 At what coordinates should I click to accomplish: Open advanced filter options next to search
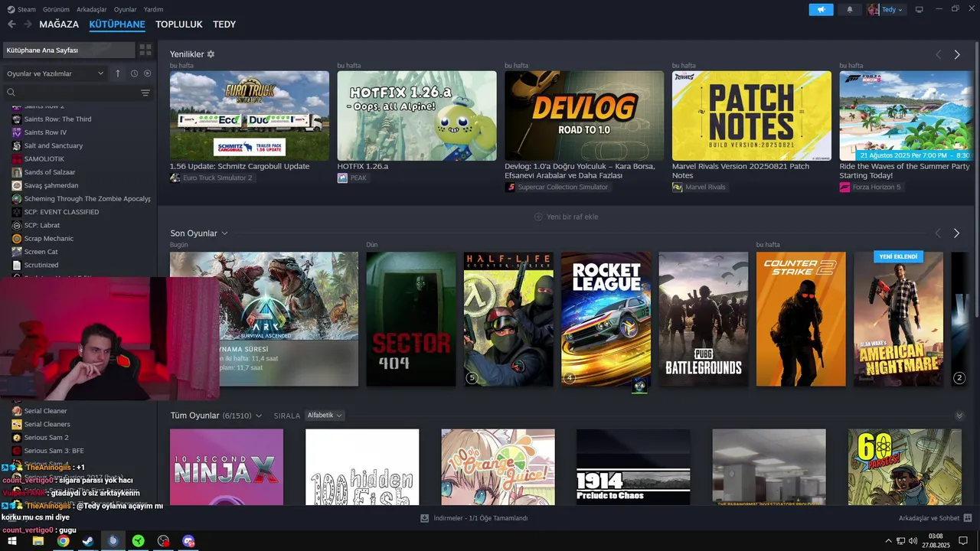pos(145,93)
